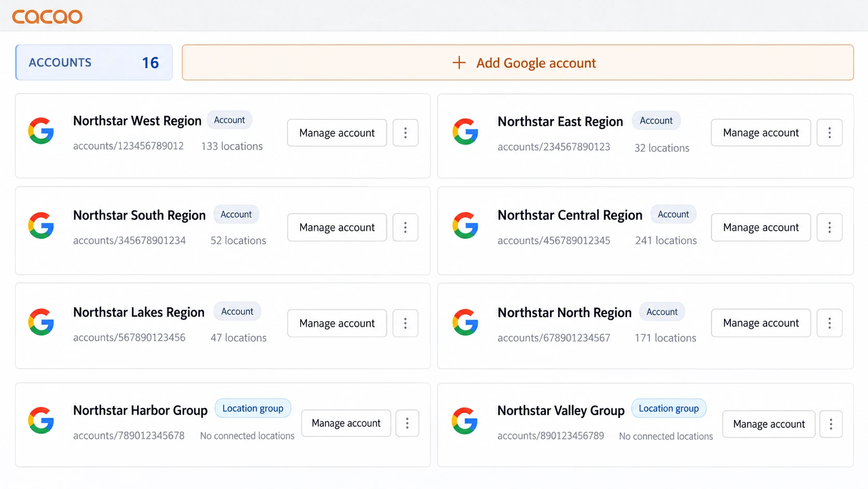The image size is (868, 489).
Task: Select the Northstar West Region title
Action: pyautogui.click(x=137, y=121)
